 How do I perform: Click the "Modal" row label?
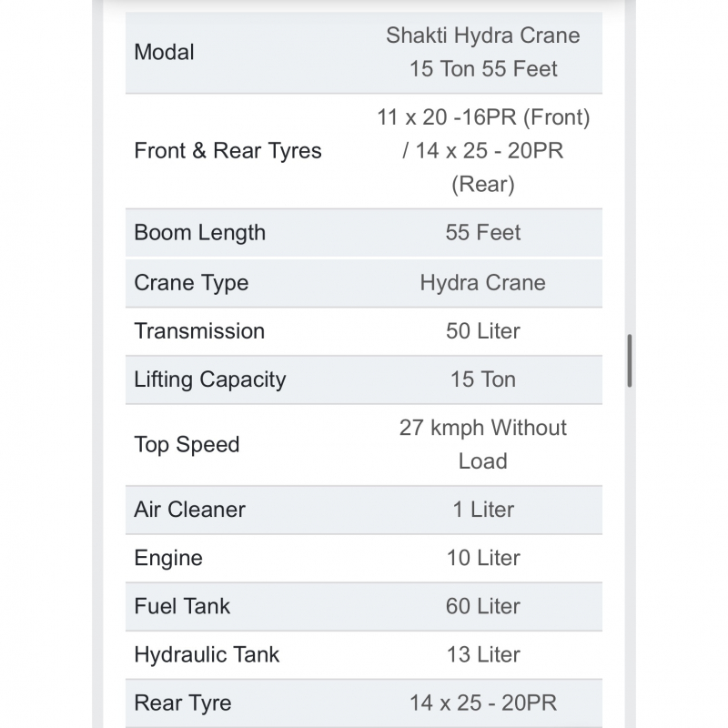pos(165,52)
